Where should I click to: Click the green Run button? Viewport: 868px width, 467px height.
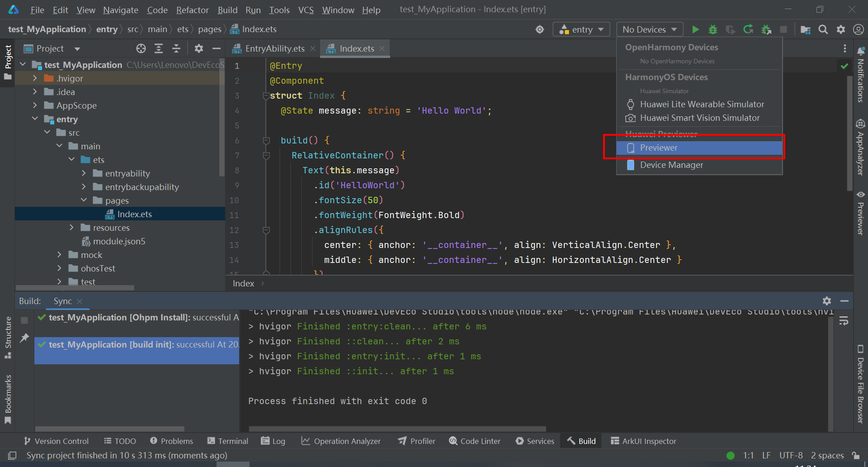(x=695, y=29)
